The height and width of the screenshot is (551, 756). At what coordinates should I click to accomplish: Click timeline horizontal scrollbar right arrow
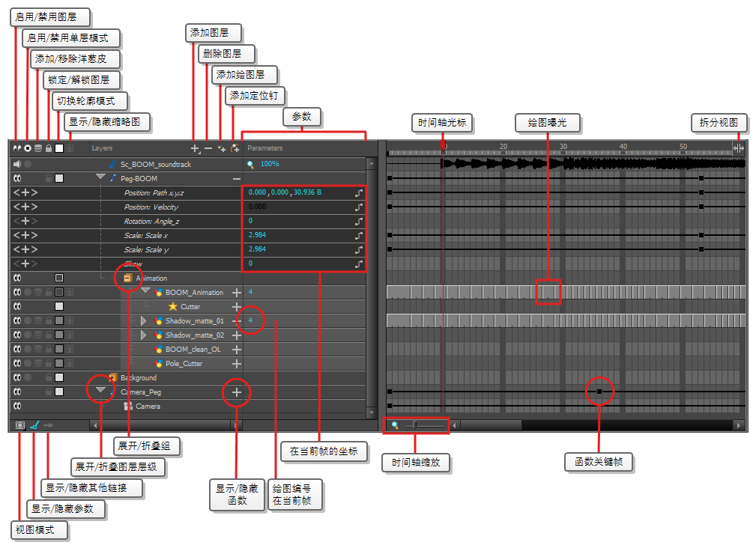(x=739, y=425)
